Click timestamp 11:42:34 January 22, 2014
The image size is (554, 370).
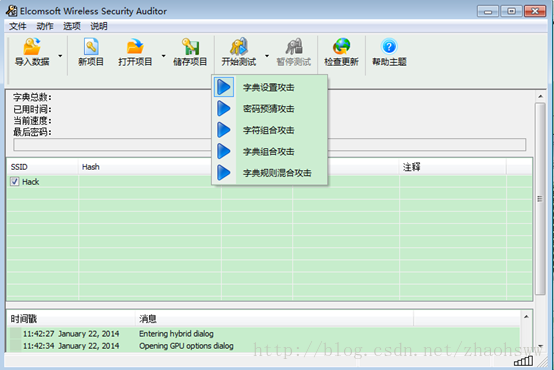[x=71, y=346]
